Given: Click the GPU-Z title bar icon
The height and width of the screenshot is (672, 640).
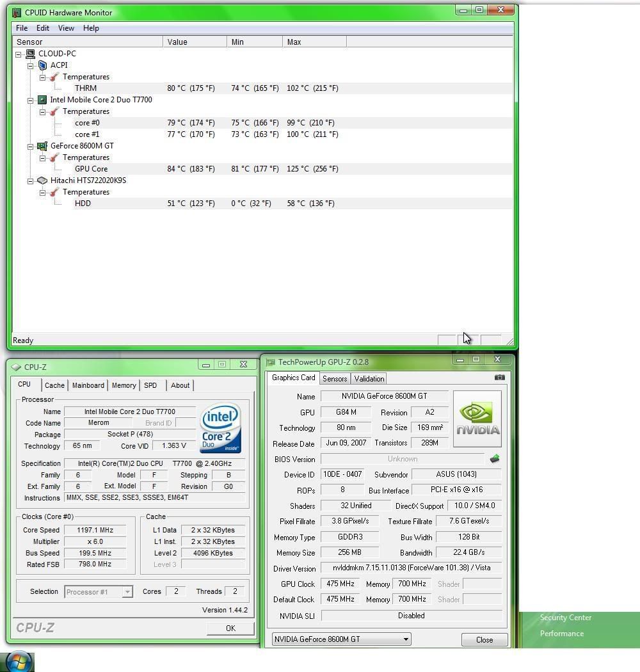Looking at the screenshot, I should 270,363.
